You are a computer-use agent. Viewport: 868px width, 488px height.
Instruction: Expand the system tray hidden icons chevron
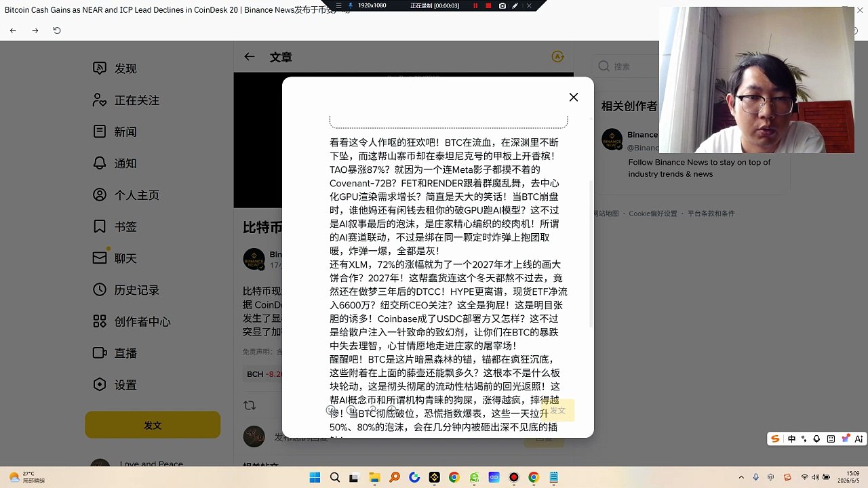tap(741, 477)
